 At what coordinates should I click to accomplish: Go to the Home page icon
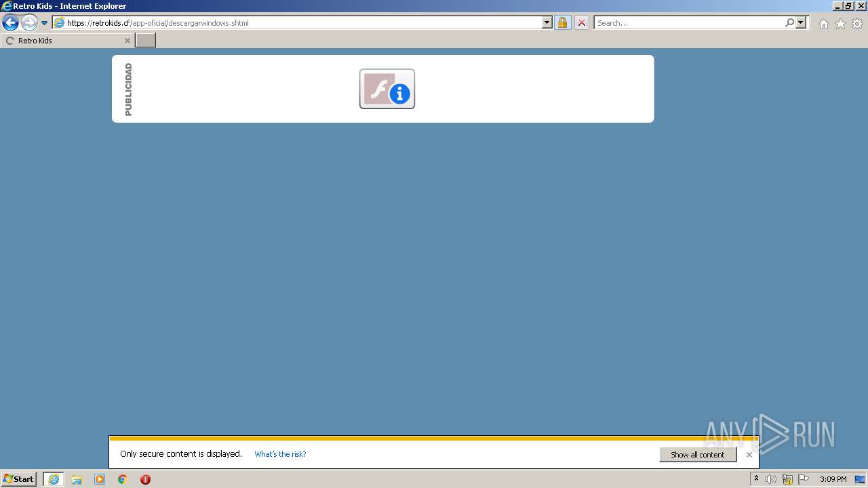823,24
